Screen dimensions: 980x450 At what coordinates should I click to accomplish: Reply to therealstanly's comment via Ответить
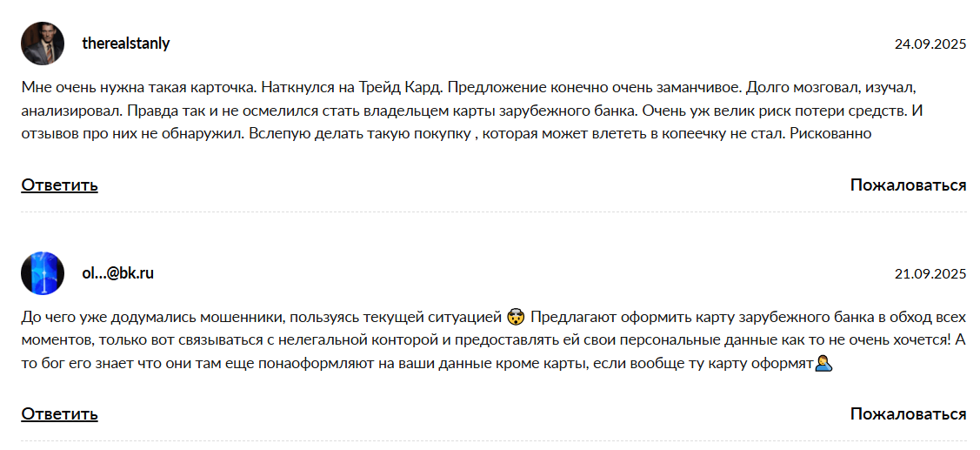[59, 185]
